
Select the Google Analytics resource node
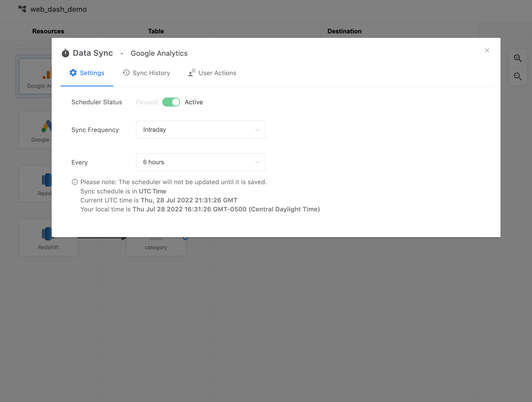tap(35, 76)
